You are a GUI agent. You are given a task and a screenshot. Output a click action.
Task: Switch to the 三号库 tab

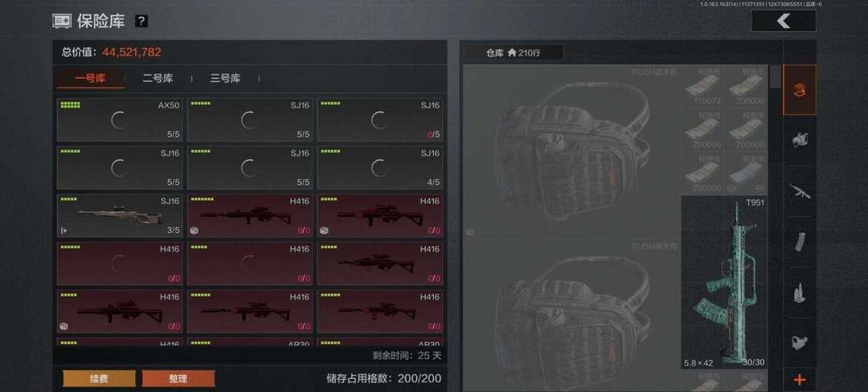point(225,79)
